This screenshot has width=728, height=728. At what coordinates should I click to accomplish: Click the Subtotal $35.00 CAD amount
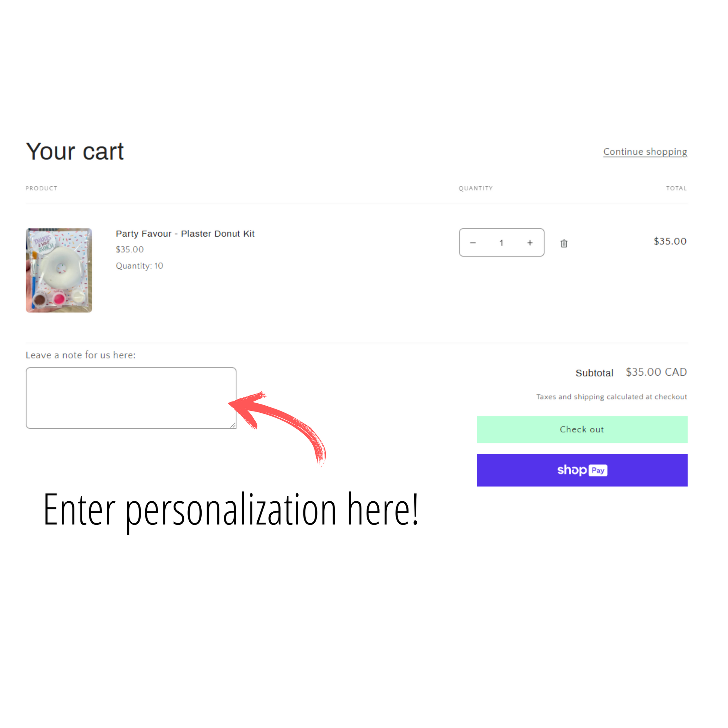click(x=656, y=372)
